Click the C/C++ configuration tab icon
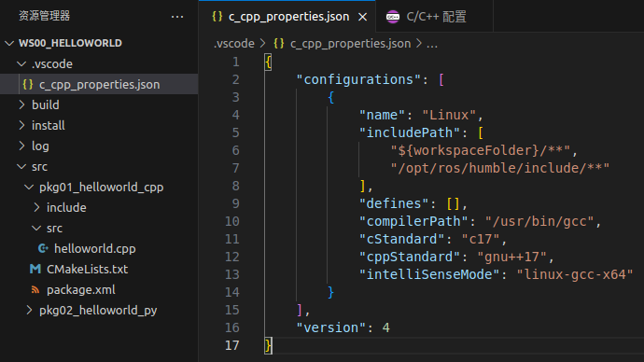 point(393,17)
